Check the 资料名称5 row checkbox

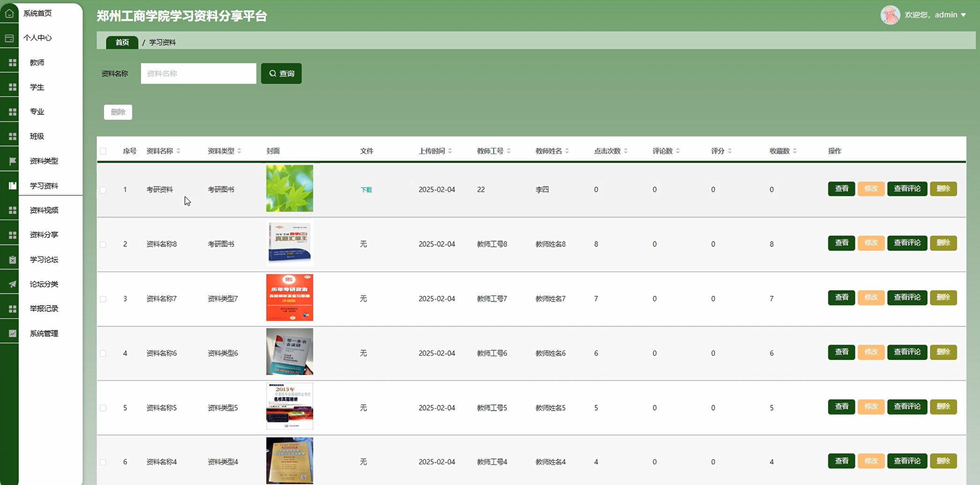click(x=103, y=408)
